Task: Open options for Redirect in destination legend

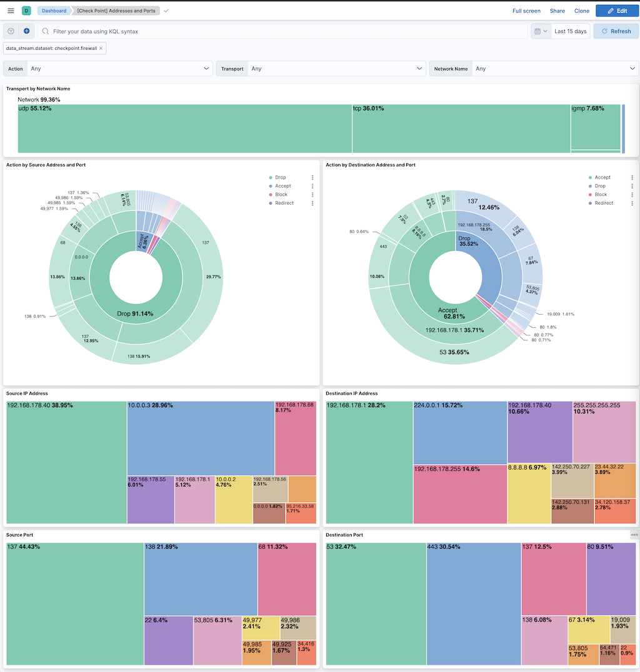Action: point(632,203)
